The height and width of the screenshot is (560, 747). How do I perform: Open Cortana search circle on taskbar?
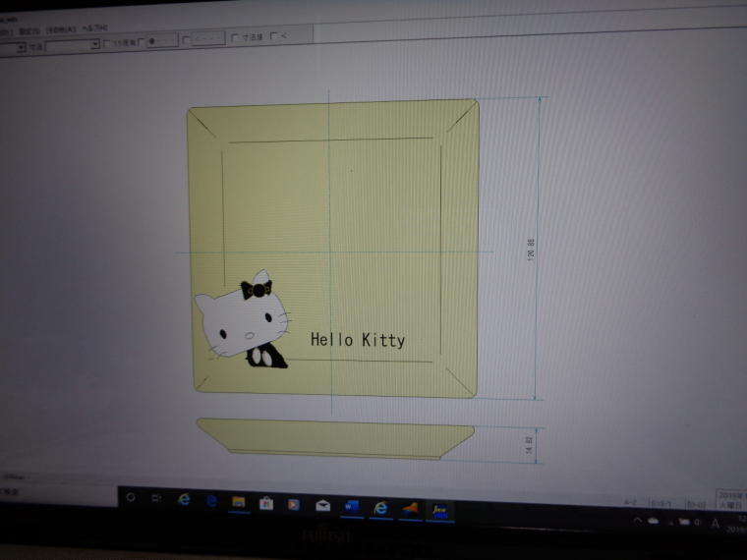point(131,498)
